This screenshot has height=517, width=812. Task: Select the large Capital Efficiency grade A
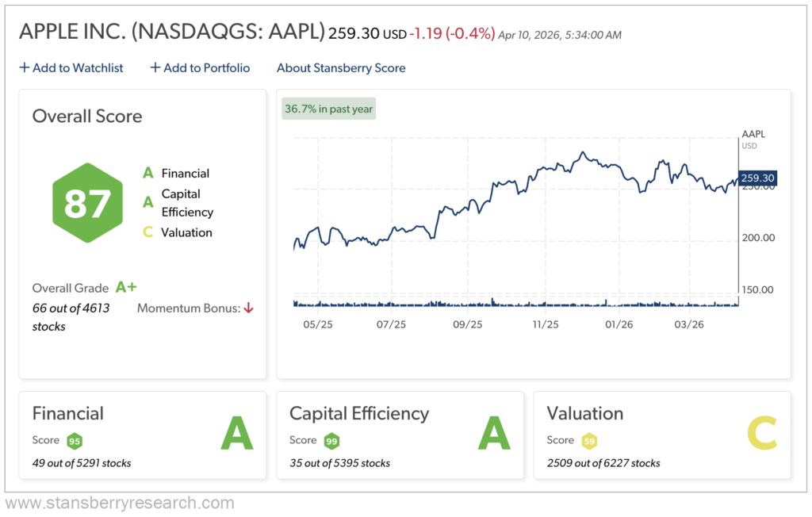(x=495, y=434)
